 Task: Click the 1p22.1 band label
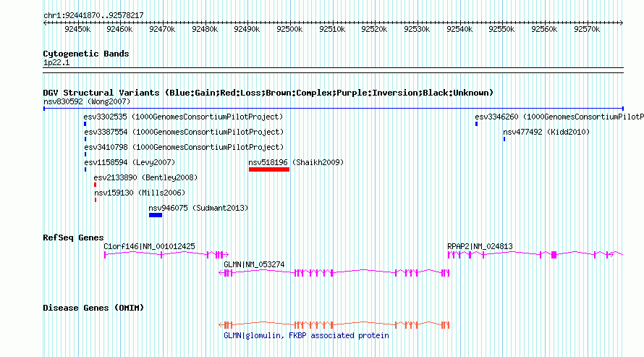coord(56,62)
